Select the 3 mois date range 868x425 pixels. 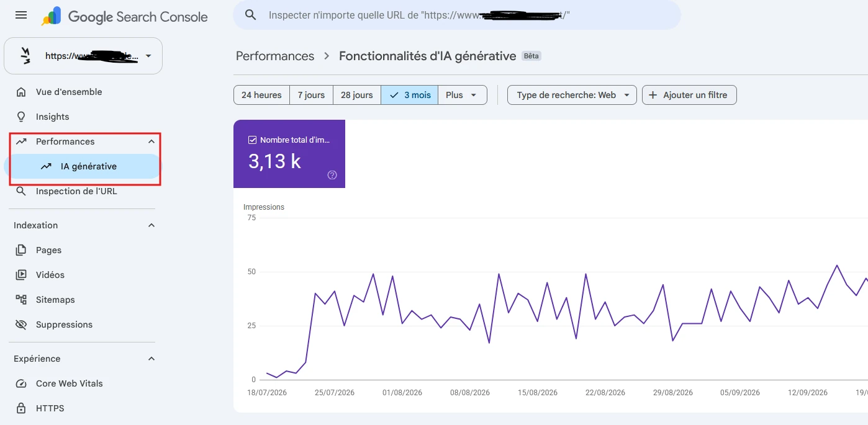[x=410, y=95]
